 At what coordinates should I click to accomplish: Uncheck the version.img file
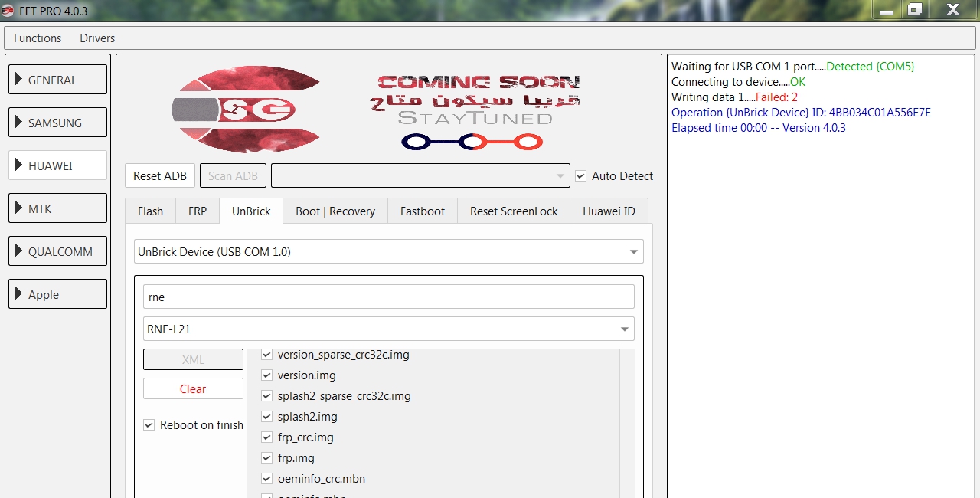tap(267, 375)
